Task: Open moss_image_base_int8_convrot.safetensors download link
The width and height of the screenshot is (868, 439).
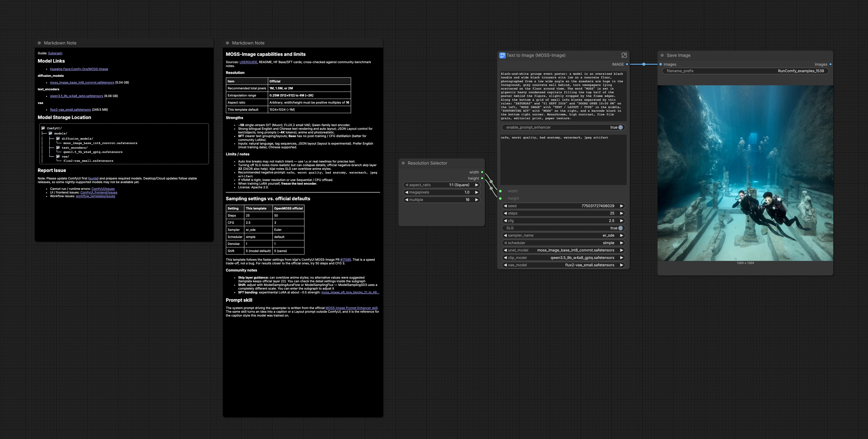Action: tap(82, 82)
